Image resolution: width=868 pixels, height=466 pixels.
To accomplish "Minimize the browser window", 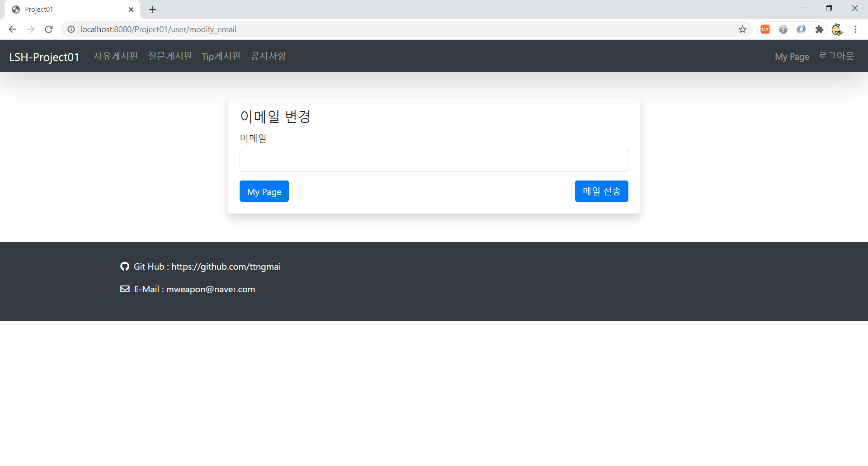I will coord(803,9).
